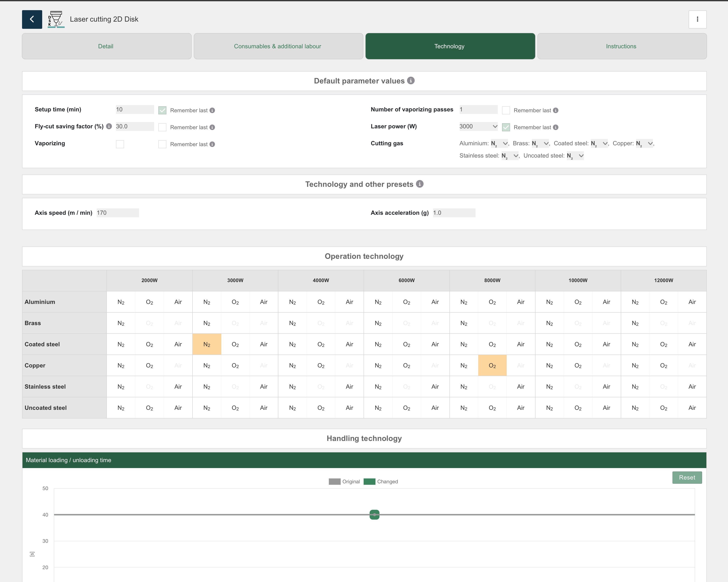This screenshot has width=728, height=582.
Task: Expand Aluminium cutting gas dropdown
Action: click(499, 143)
